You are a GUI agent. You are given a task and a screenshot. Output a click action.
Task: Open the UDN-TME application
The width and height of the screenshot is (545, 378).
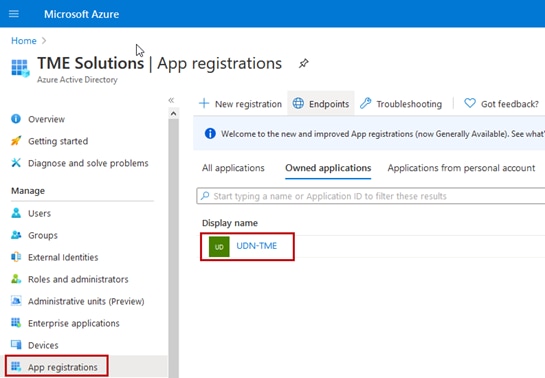coord(257,246)
